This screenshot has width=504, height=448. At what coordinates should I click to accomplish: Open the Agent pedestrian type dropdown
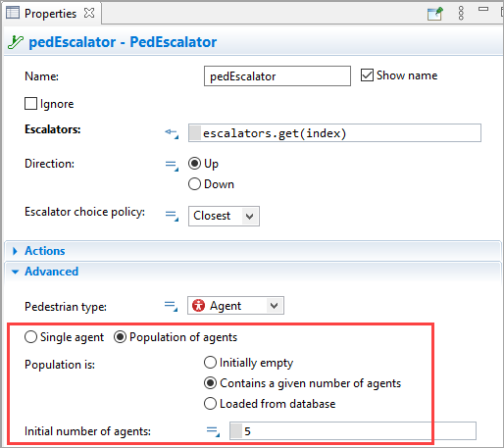[x=235, y=306]
